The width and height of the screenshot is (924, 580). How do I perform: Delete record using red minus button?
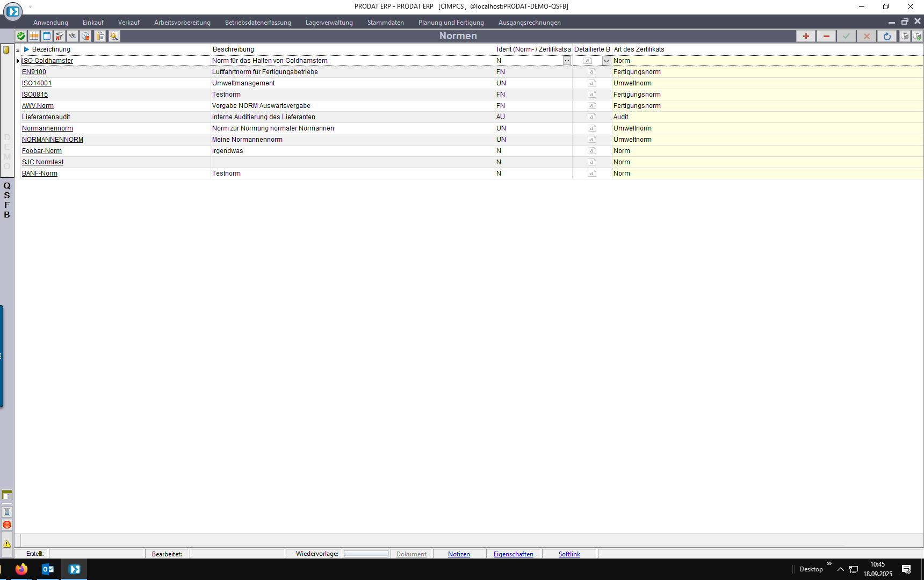(826, 36)
